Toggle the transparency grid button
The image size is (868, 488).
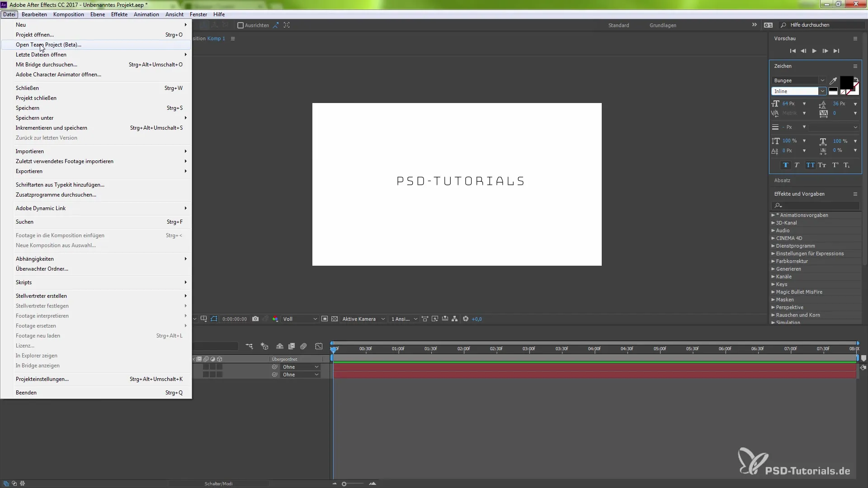click(335, 319)
